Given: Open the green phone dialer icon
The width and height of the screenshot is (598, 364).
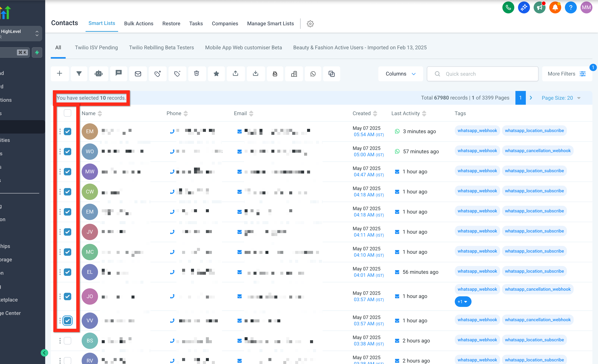Looking at the screenshot, I should [x=508, y=7].
